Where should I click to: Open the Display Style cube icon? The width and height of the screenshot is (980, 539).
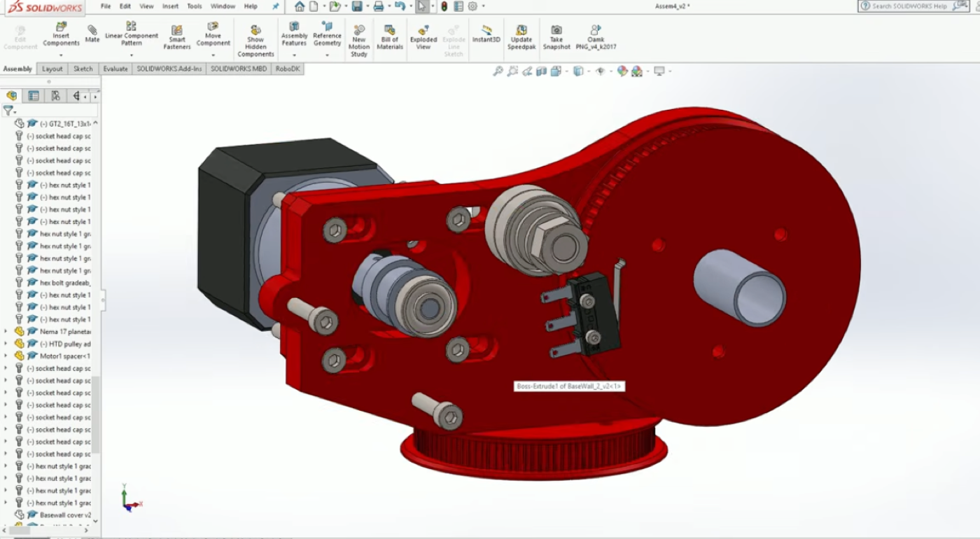pyautogui.click(x=578, y=71)
